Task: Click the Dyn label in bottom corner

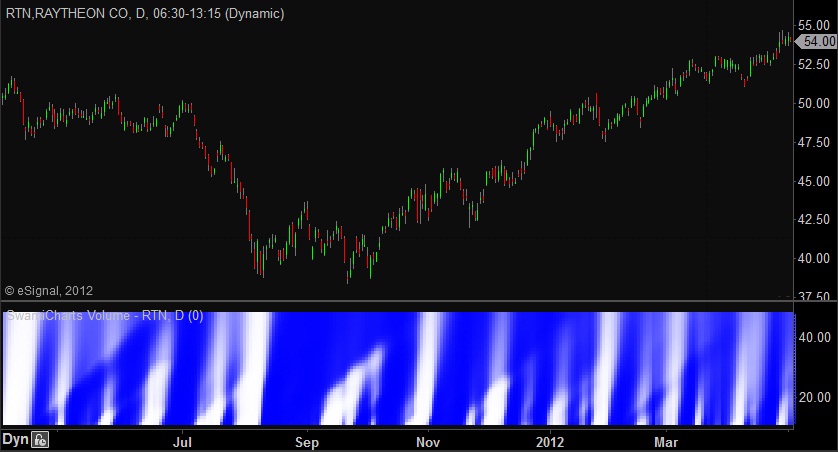Action: coord(15,440)
